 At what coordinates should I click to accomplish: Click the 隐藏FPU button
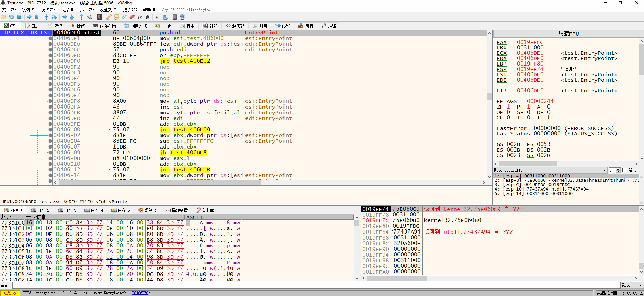(568, 34)
